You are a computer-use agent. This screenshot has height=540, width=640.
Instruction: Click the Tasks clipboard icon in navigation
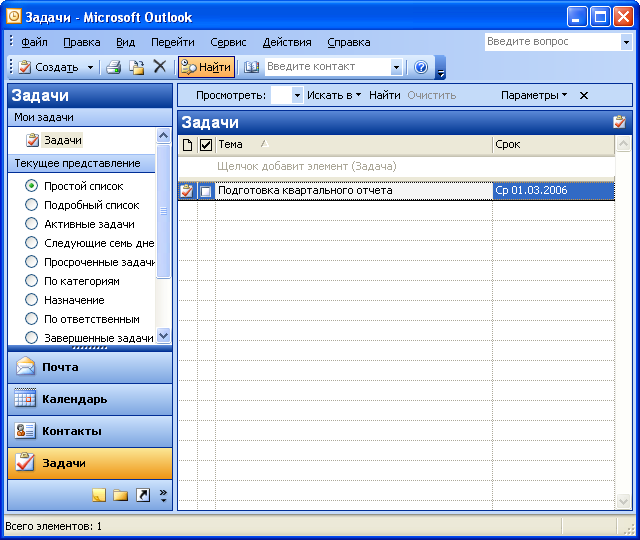tap(24, 462)
